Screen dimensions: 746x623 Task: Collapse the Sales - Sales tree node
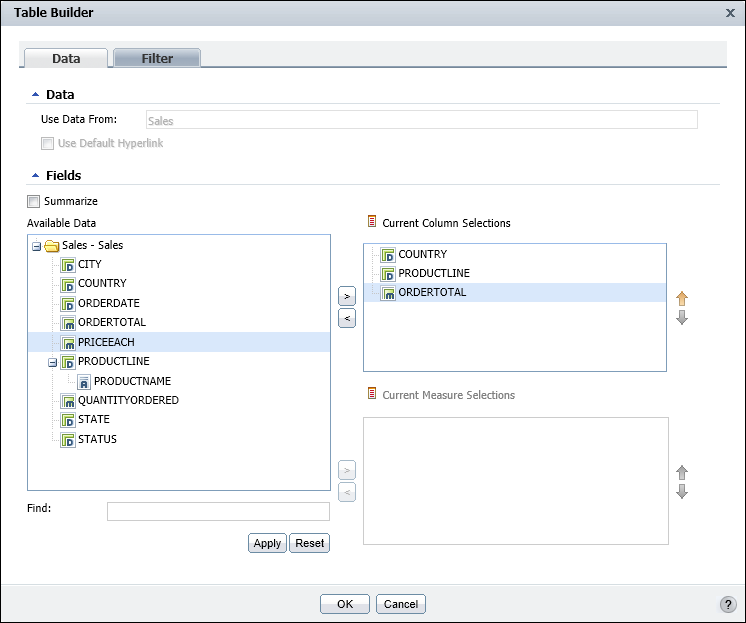(36, 246)
